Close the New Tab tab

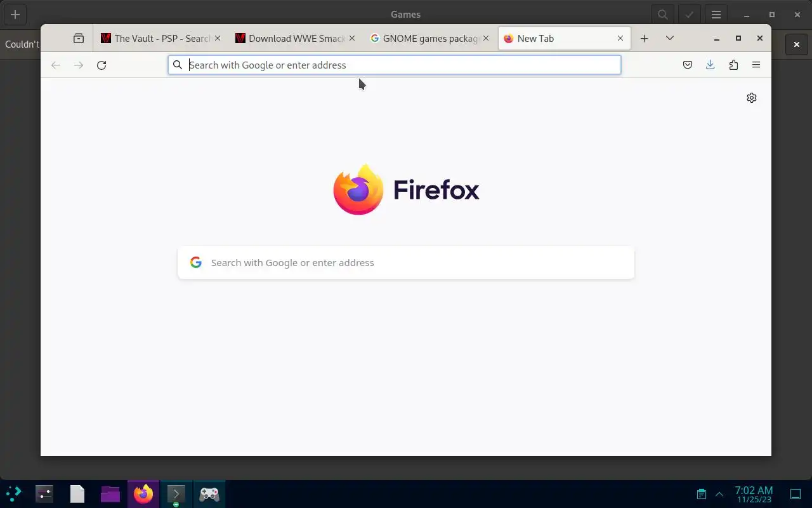click(x=620, y=38)
